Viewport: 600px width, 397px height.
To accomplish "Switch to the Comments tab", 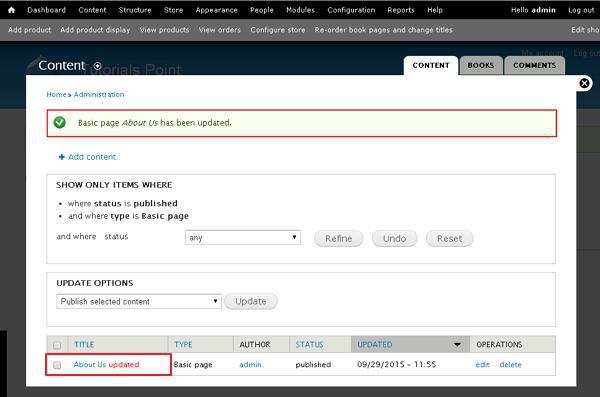I will click(535, 65).
